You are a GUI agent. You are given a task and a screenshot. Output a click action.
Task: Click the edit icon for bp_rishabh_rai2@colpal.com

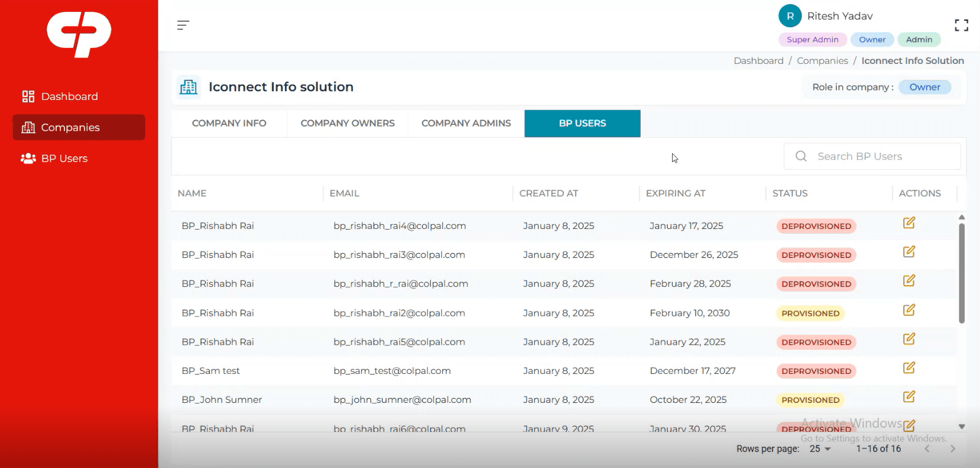click(908, 310)
